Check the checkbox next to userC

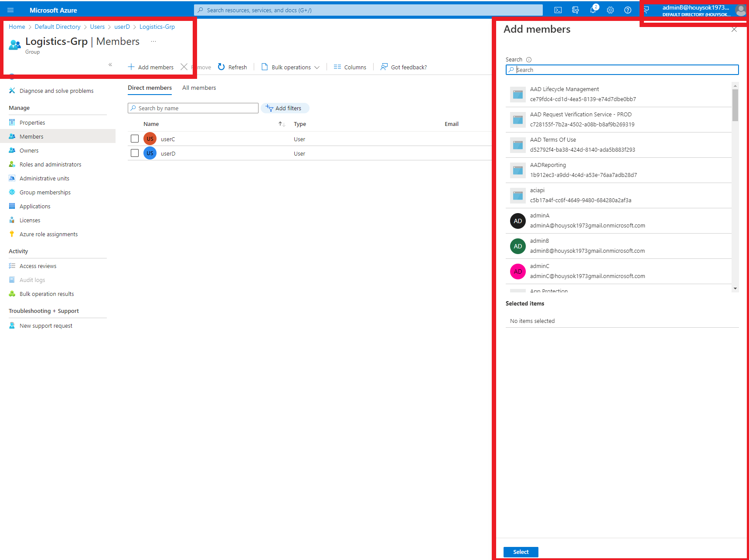point(134,139)
